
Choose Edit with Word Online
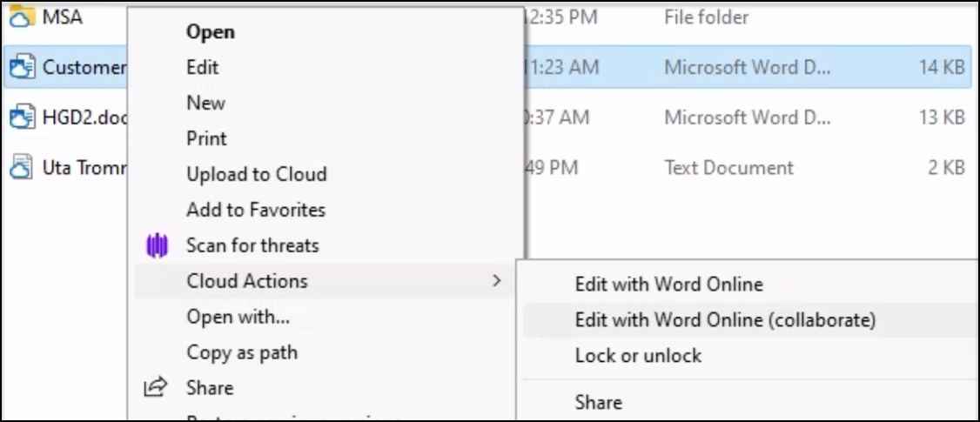(x=668, y=285)
